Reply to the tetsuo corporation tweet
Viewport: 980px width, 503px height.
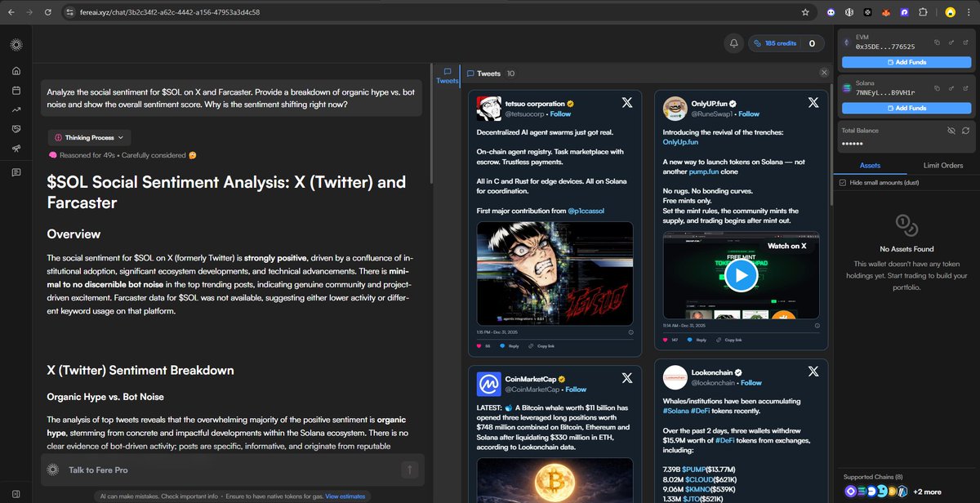tap(509, 346)
